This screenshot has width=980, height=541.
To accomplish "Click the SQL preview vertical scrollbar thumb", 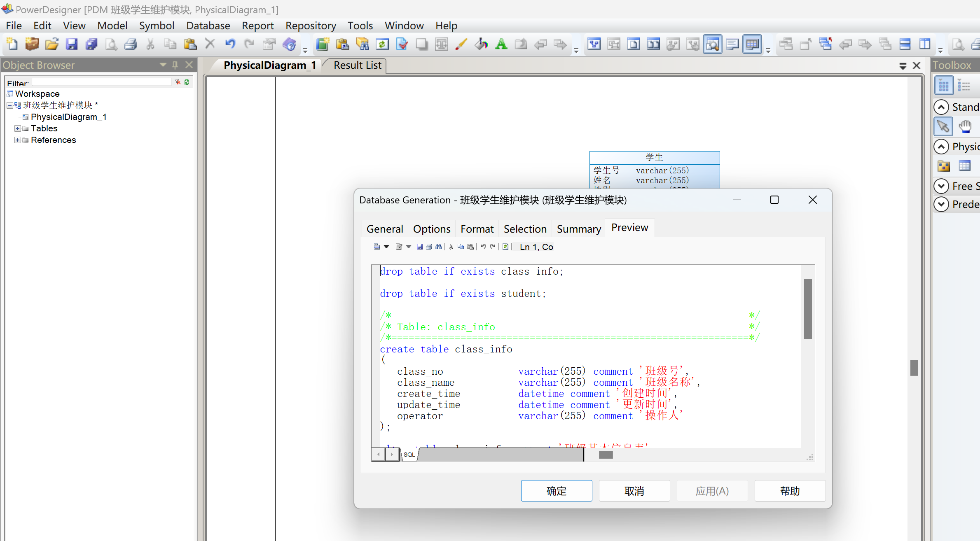I will coord(808,309).
